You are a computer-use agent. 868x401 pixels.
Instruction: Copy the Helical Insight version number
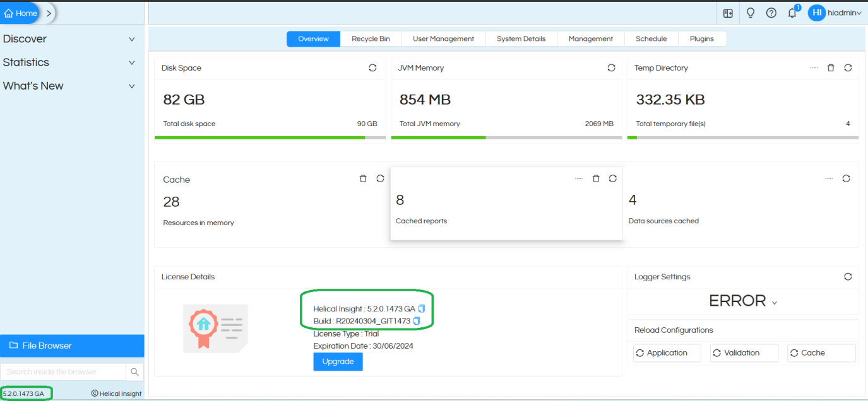(x=422, y=309)
